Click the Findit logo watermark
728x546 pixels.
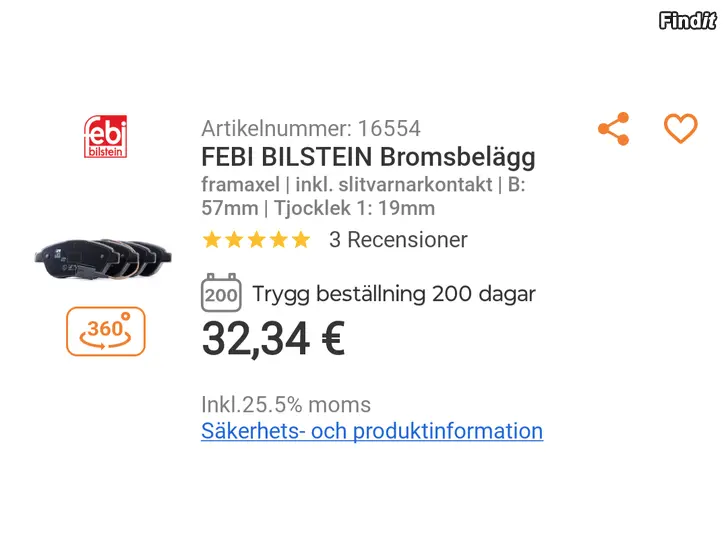tap(688, 21)
